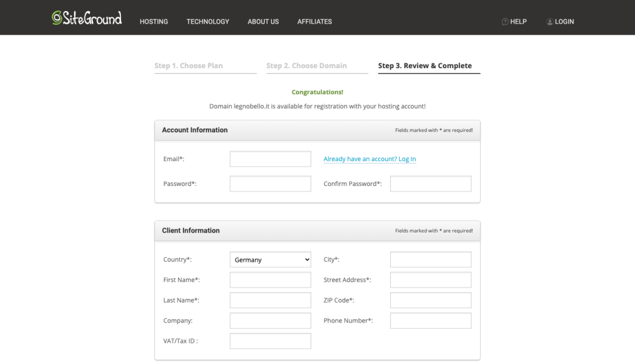
Task: Click into the Phone Number field
Action: point(431,321)
